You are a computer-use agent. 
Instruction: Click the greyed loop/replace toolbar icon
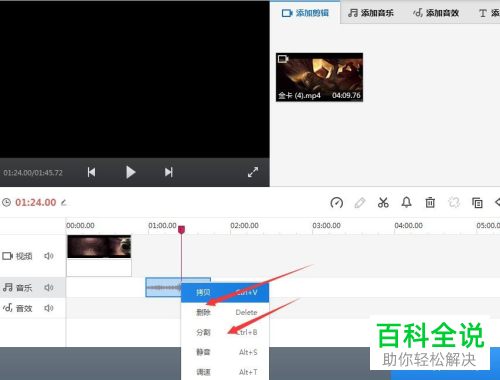click(454, 202)
